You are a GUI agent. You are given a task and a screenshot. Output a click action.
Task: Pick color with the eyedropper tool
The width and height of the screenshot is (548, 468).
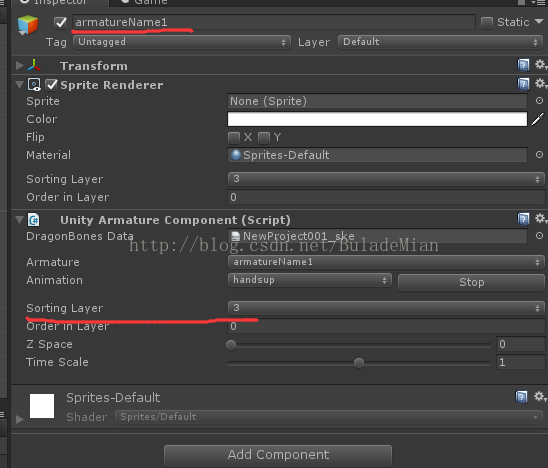[538, 119]
